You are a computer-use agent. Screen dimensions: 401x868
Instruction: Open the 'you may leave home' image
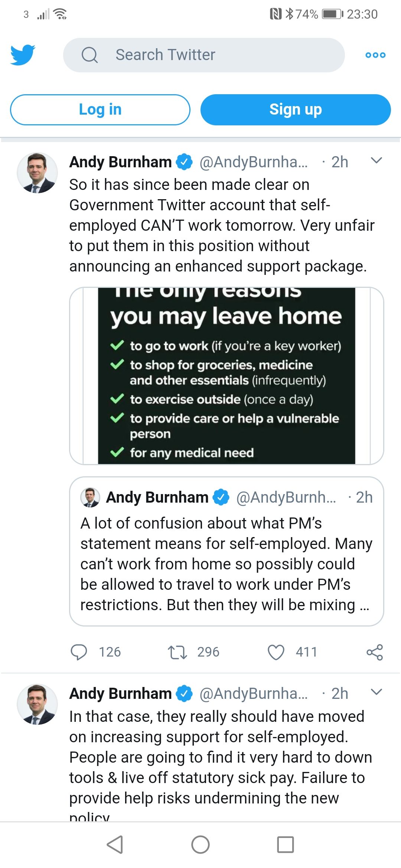(226, 376)
